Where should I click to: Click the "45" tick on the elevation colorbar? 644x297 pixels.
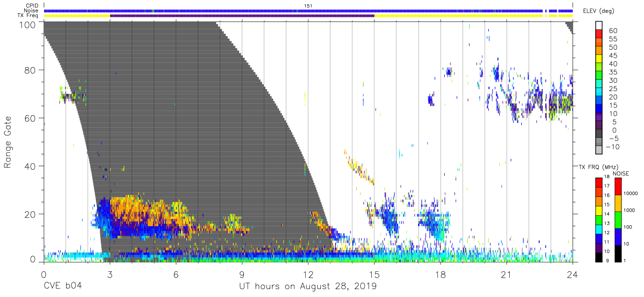pos(613,56)
